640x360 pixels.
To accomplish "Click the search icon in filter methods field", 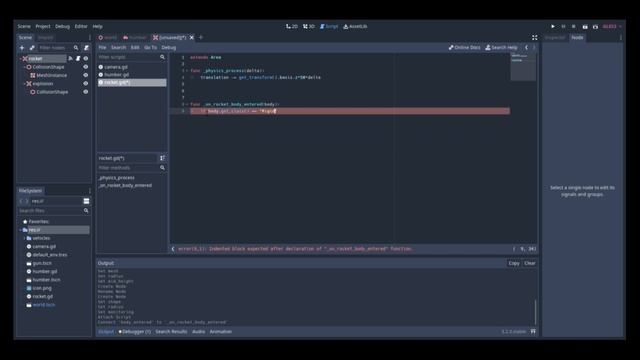I will (162, 168).
